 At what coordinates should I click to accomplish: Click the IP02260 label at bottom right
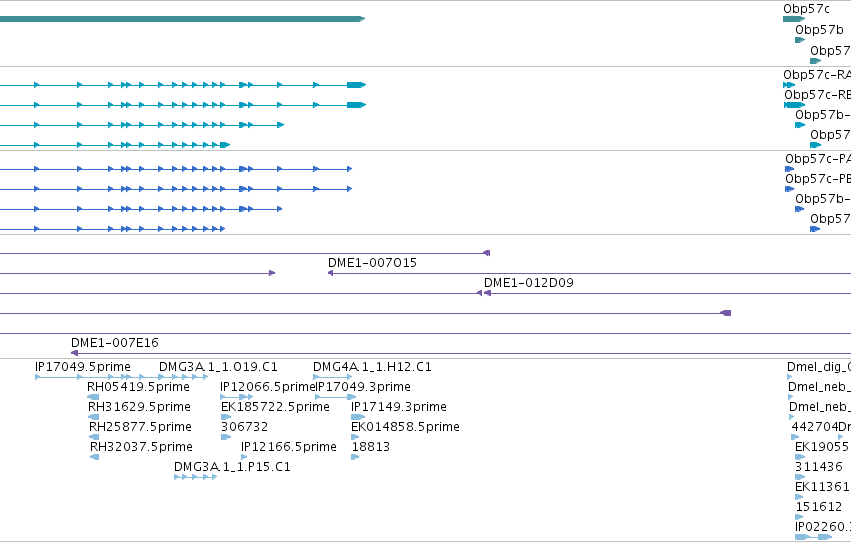(823, 527)
